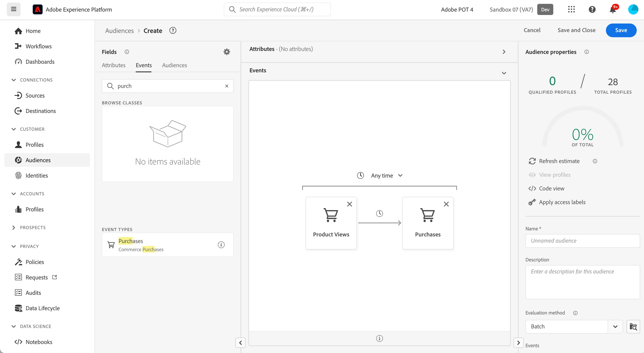Expand the Attributes section
This screenshot has height=353, width=644.
[x=504, y=52]
